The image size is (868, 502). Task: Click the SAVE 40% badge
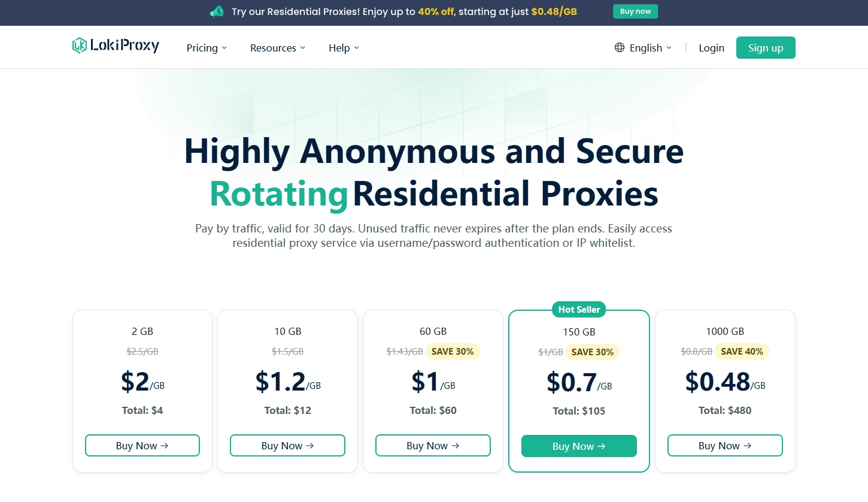[742, 352]
